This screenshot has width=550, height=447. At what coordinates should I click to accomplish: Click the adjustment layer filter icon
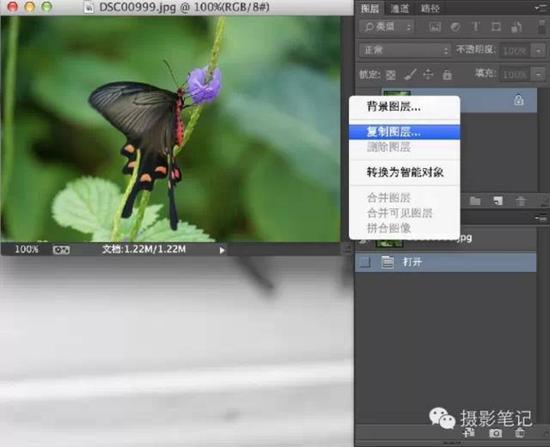point(455,27)
